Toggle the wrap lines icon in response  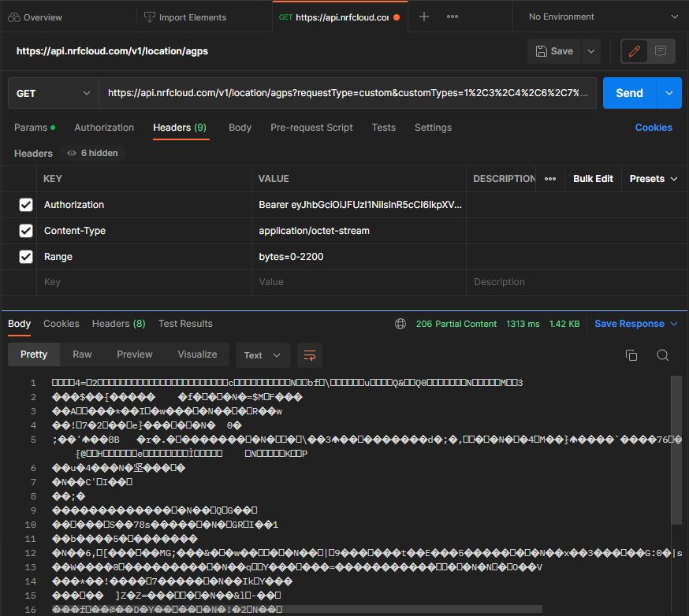point(310,355)
